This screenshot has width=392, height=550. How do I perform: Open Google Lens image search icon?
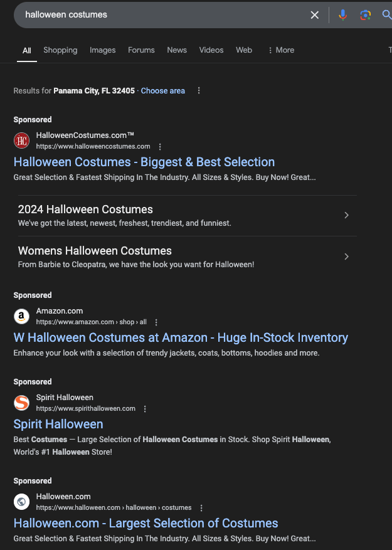365,14
